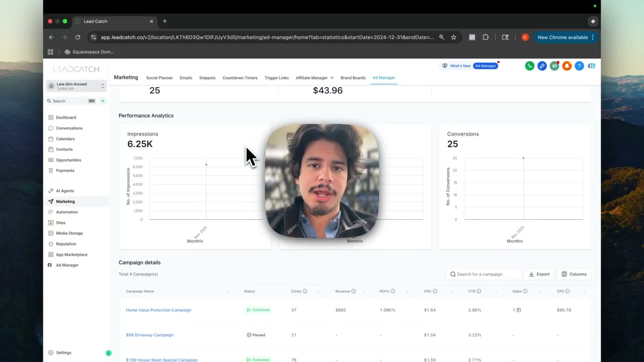Image resolution: width=644 pixels, height=362 pixels.
Task: Open the Countdown Timers tab
Action: pos(240,78)
